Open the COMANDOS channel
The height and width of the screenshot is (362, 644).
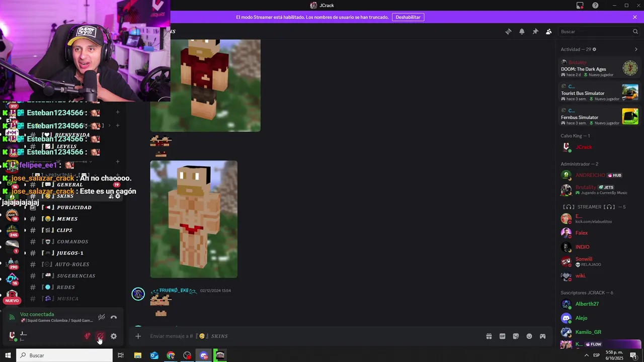[72, 242]
